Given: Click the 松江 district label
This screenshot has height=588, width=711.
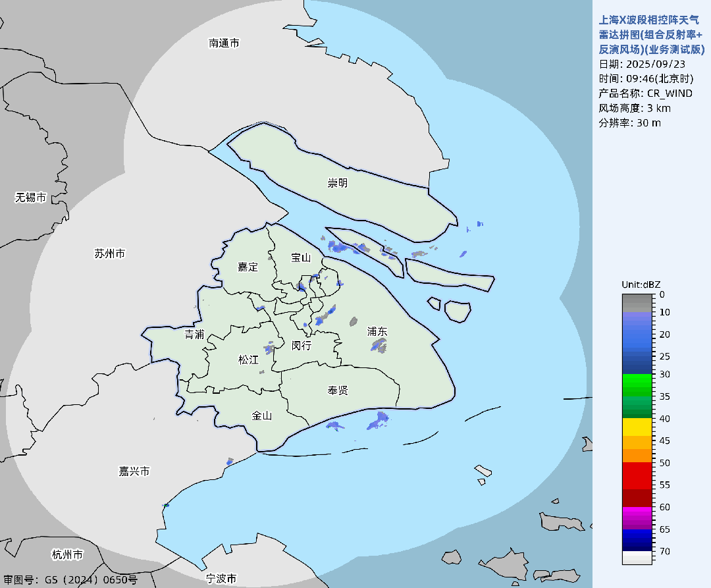Looking at the screenshot, I should (x=248, y=360).
